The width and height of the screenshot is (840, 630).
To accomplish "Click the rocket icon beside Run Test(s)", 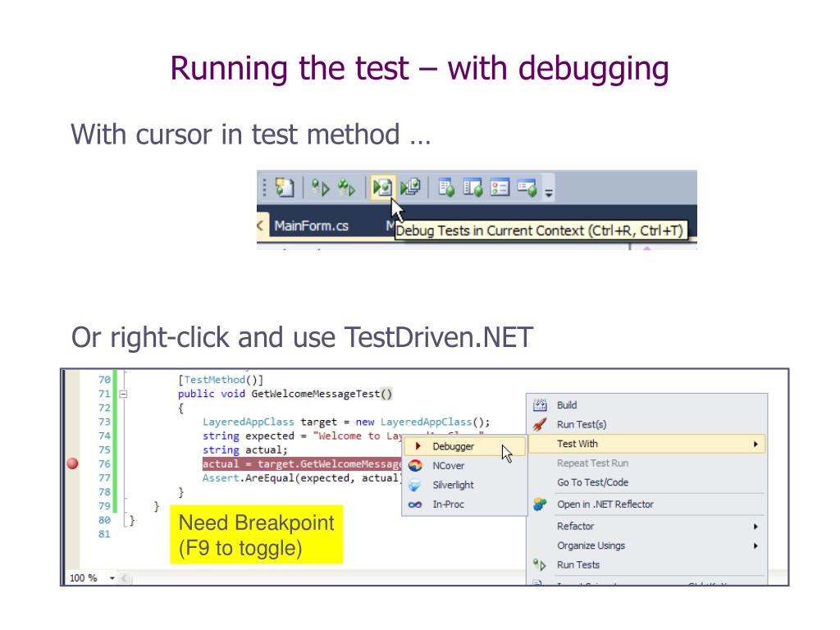I will [x=540, y=424].
